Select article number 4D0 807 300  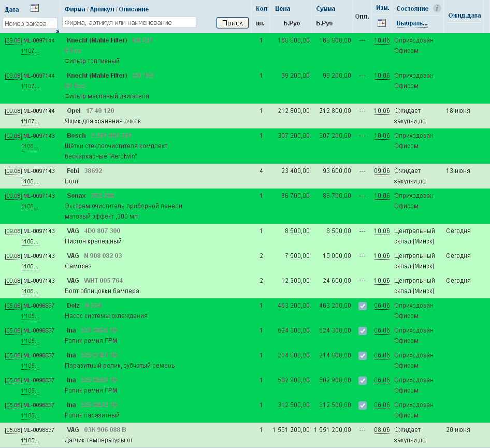(102, 230)
